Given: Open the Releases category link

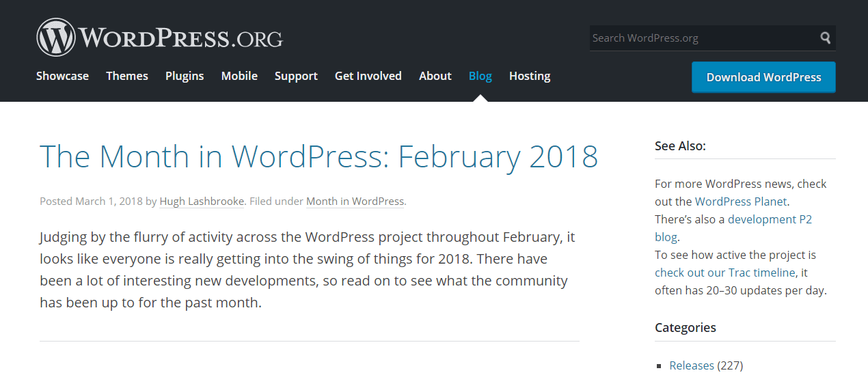Looking at the screenshot, I should 692,365.
